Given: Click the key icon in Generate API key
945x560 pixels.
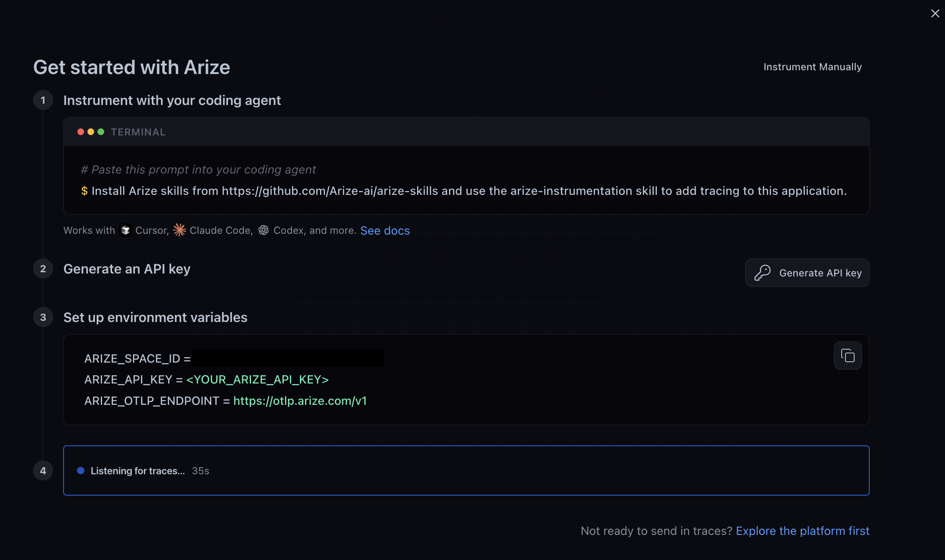Looking at the screenshot, I should coord(762,273).
